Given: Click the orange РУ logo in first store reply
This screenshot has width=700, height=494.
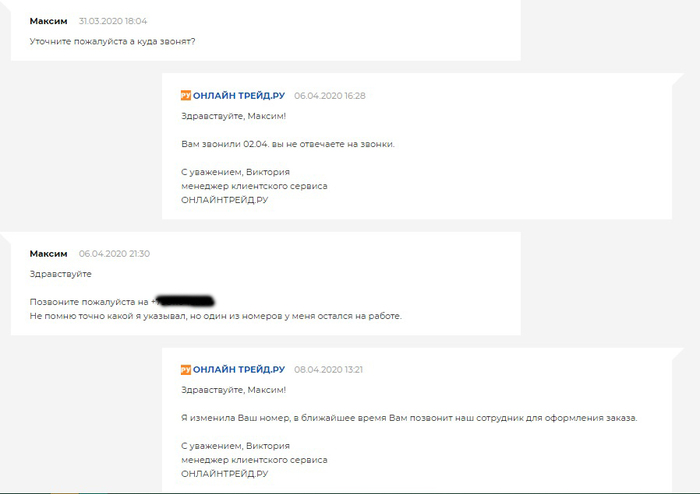Looking at the screenshot, I should click(186, 95).
